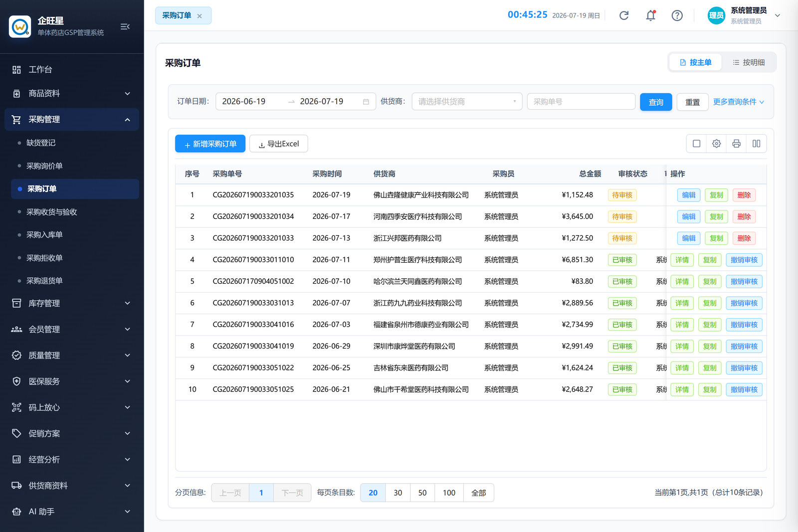Click 新增采购订单 button
The width and height of the screenshot is (798, 532).
tap(210, 144)
